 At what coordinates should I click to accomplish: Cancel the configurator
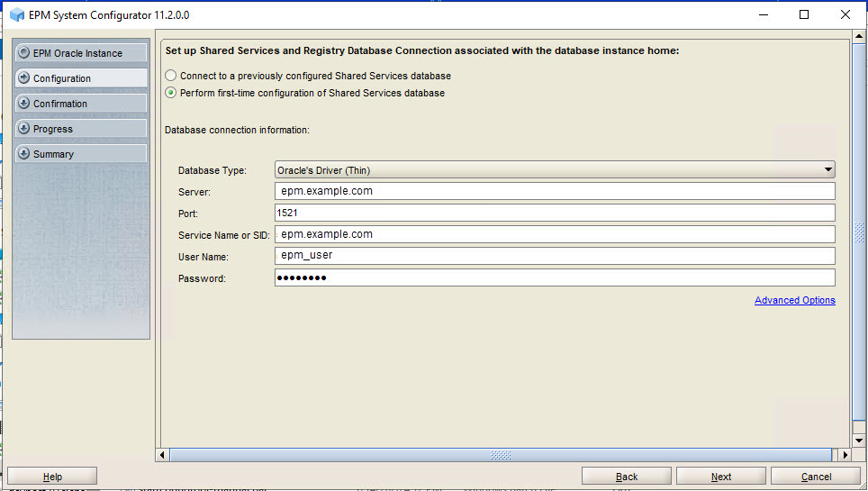point(816,476)
